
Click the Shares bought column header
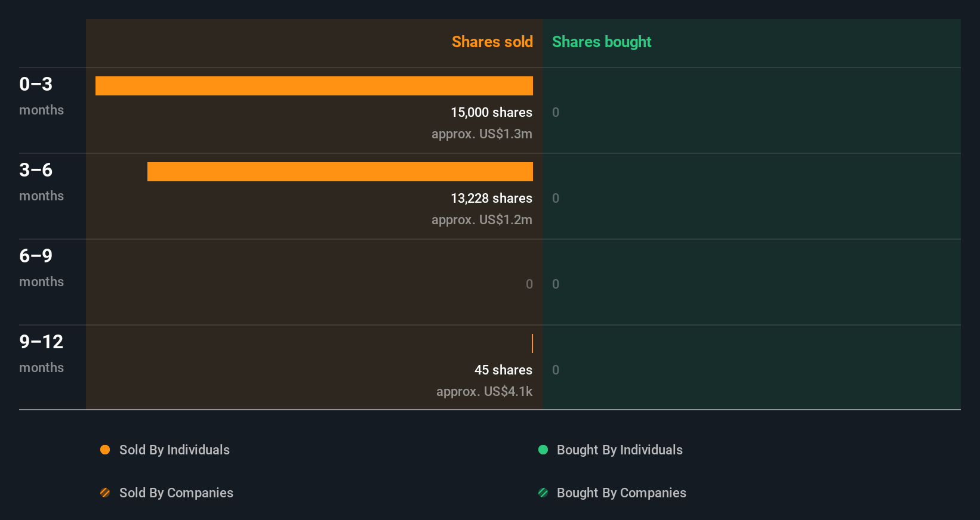602,42
